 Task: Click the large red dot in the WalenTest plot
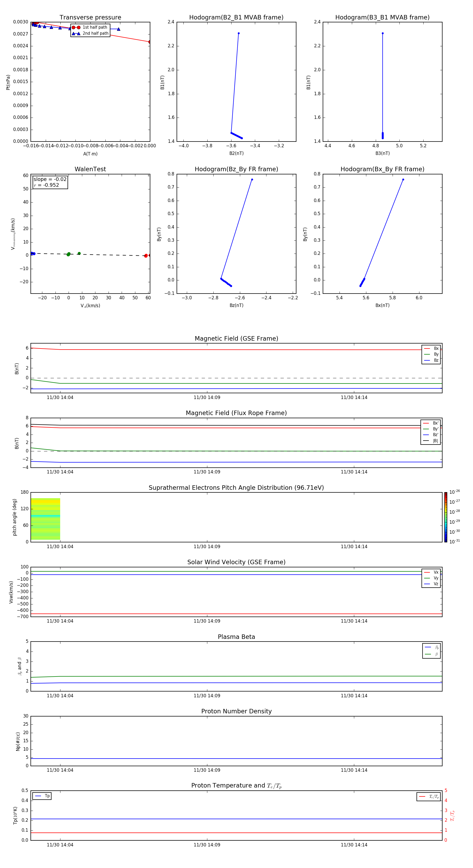click(x=146, y=256)
